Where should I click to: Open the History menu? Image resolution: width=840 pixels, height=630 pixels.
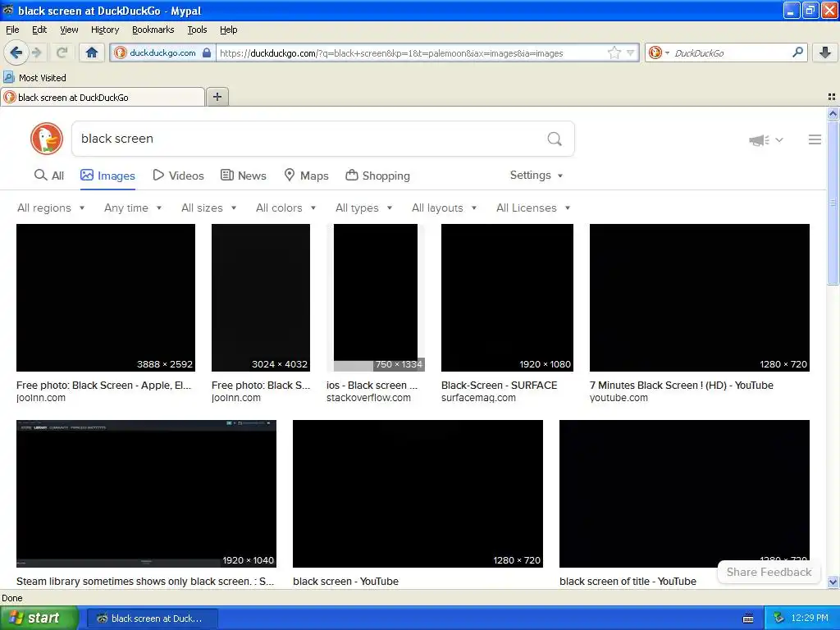pos(104,30)
